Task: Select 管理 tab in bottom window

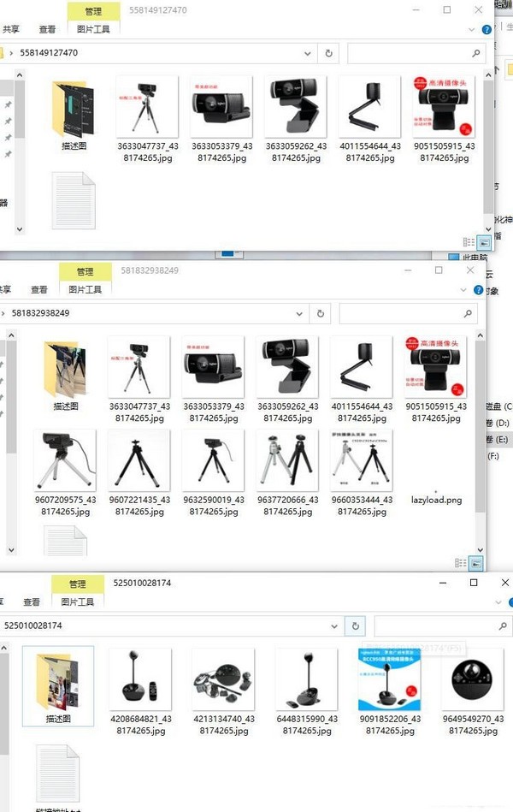Action: (x=78, y=584)
